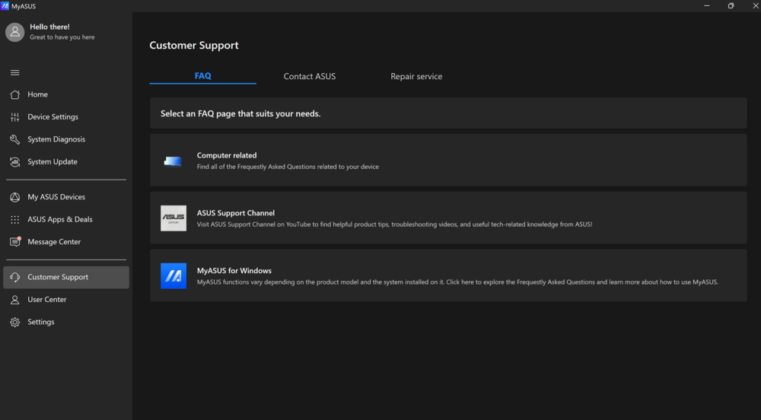Open System Diagnosis page
This screenshot has width=761, height=420.
[66, 139]
